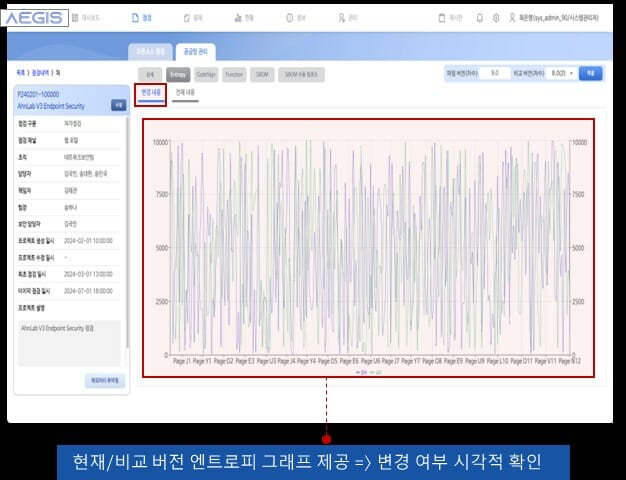The image size is (626, 480).
Task: Open the SBOM sub-tab
Action: [x=263, y=73]
